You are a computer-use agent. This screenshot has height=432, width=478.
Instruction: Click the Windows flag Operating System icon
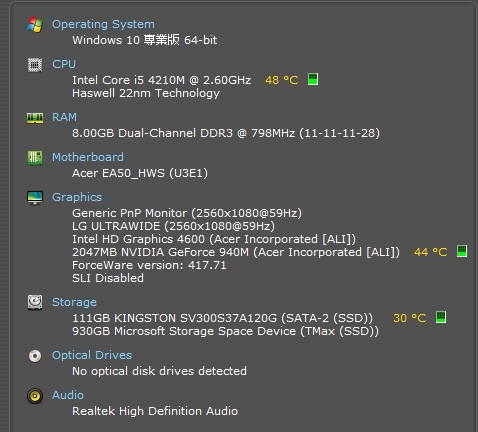[x=35, y=25]
